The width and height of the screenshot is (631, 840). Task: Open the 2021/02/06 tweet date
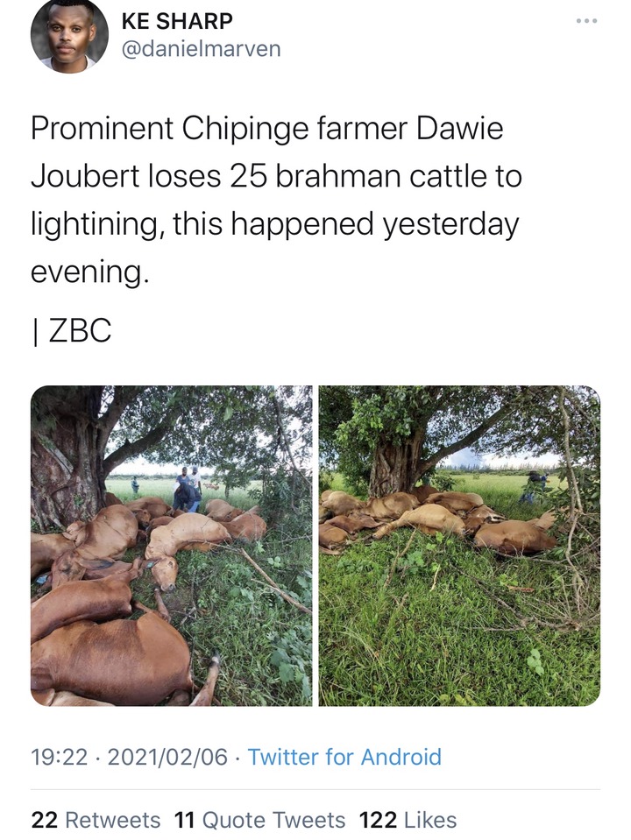(167, 757)
